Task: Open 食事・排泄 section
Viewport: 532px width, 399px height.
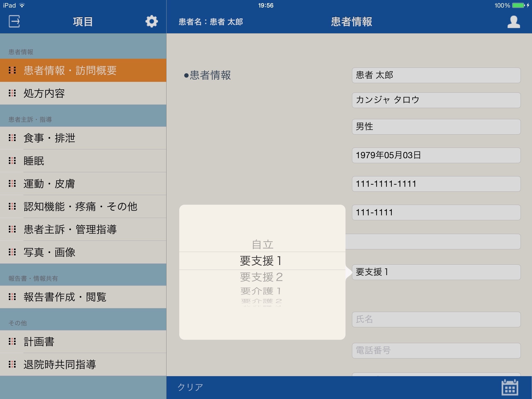Action: [83, 138]
